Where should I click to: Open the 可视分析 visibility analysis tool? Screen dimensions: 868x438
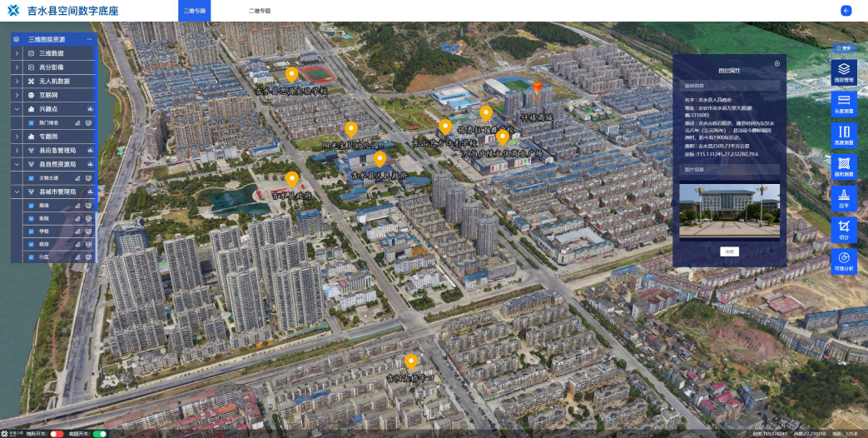(x=844, y=261)
